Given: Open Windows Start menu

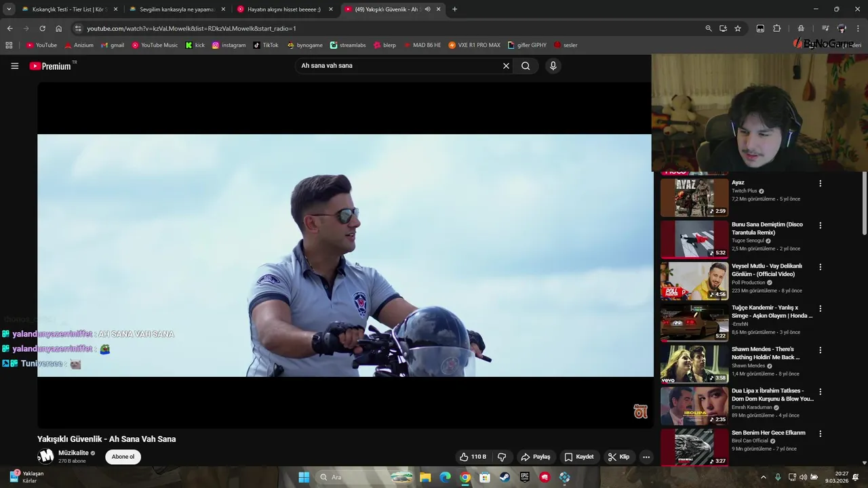Looking at the screenshot, I should [x=304, y=477].
